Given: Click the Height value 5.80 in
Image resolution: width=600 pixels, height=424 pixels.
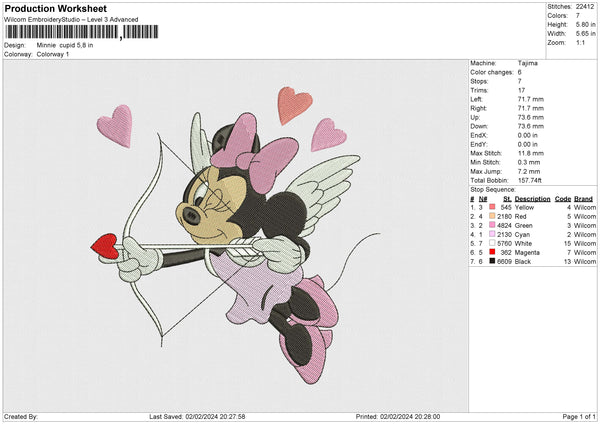Looking at the screenshot, I should pyautogui.click(x=585, y=24).
